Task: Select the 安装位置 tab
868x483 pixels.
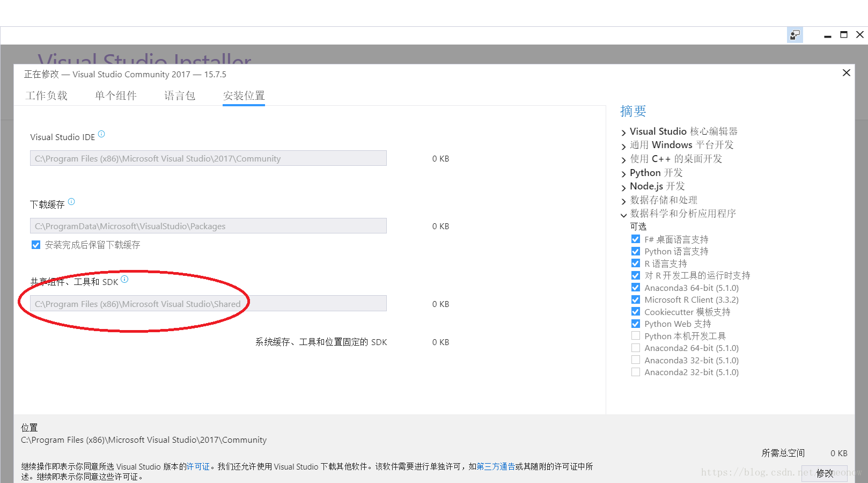Action: (244, 96)
